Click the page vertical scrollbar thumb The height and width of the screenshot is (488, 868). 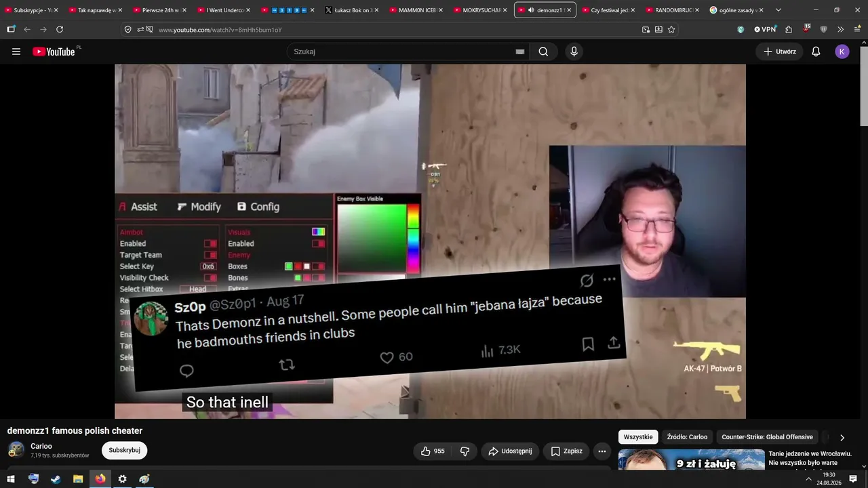point(863,85)
